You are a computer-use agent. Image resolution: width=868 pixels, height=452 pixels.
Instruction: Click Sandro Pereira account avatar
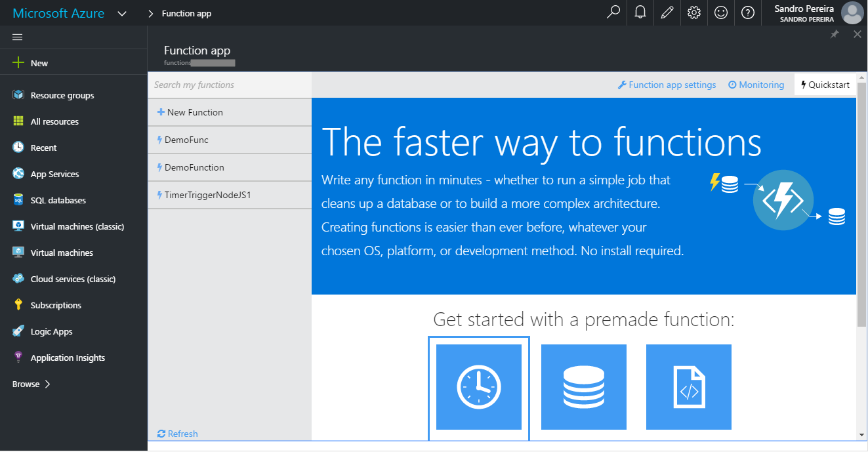pos(852,12)
